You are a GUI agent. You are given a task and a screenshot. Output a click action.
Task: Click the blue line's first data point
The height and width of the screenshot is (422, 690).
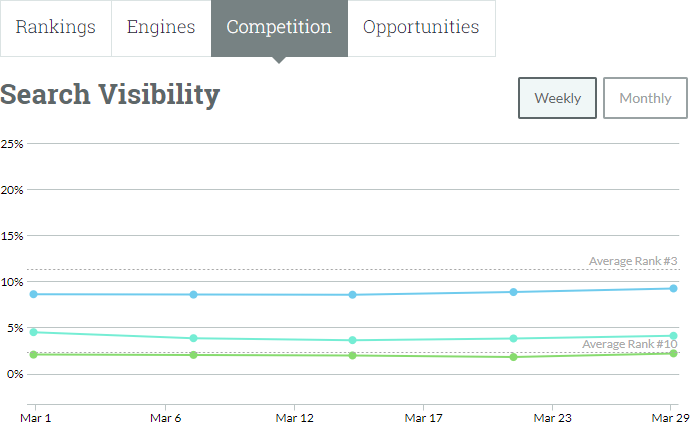tap(34, 294)
